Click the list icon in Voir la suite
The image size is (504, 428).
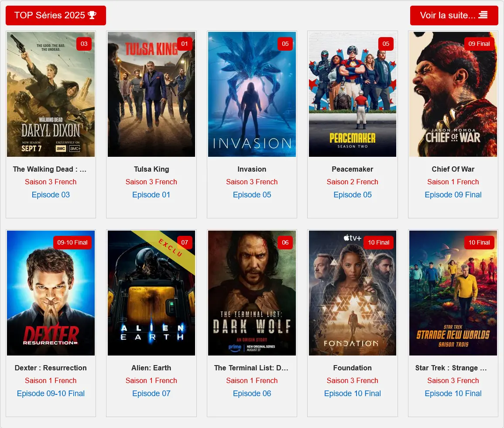[483, 15]
